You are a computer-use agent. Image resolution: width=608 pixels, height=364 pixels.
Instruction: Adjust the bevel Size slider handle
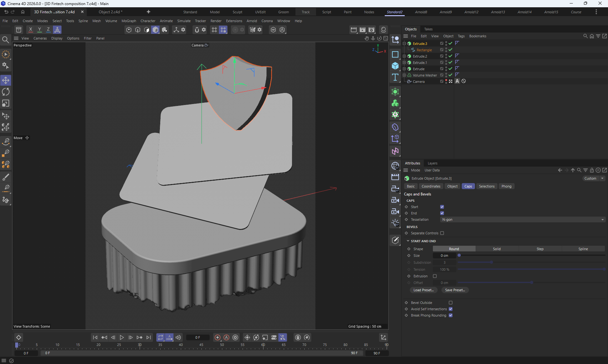point(459,256)
